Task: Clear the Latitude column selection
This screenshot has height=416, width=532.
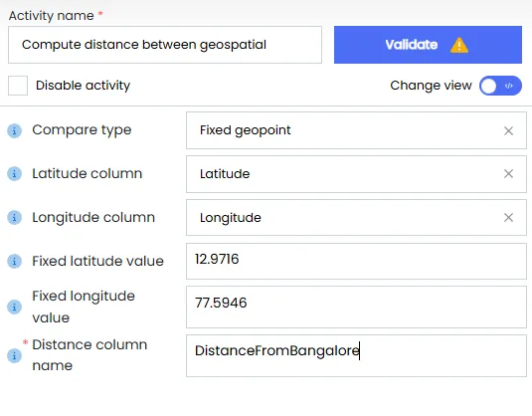Action: pos(508,174)
